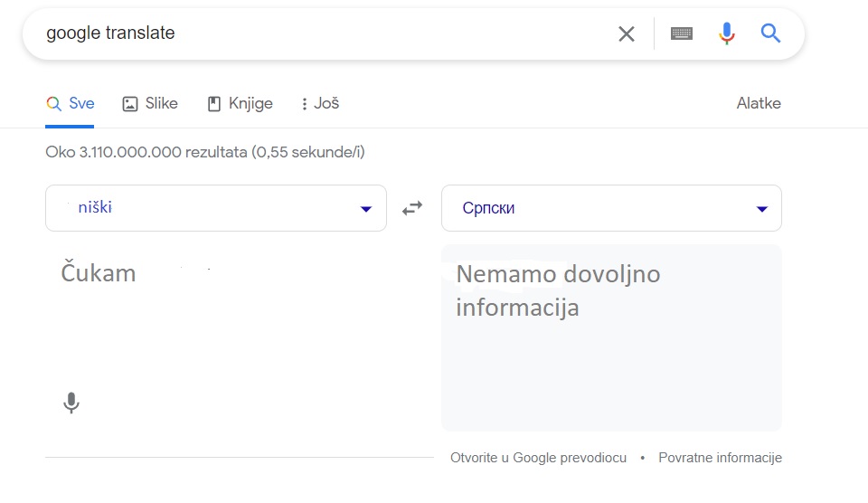Switch to the Knjige tab
Screen dimensions: 868x503
coord(240,104)
